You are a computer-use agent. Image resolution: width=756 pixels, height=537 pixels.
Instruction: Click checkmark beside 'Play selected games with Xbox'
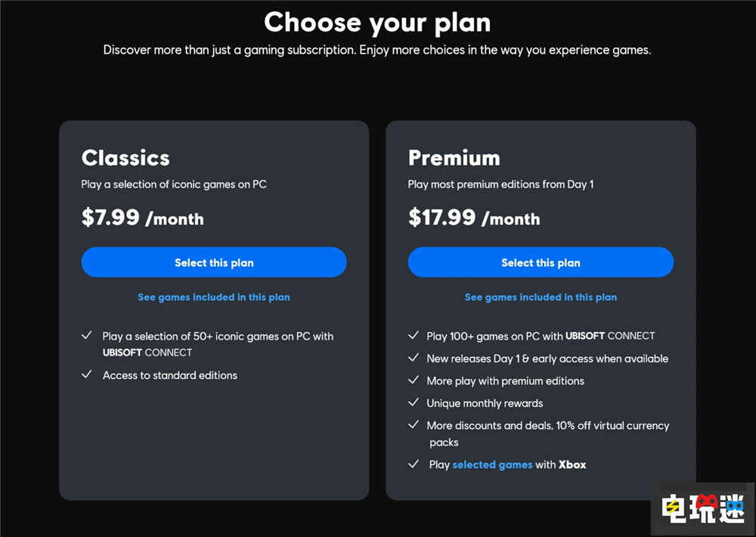tap(414, 464)
